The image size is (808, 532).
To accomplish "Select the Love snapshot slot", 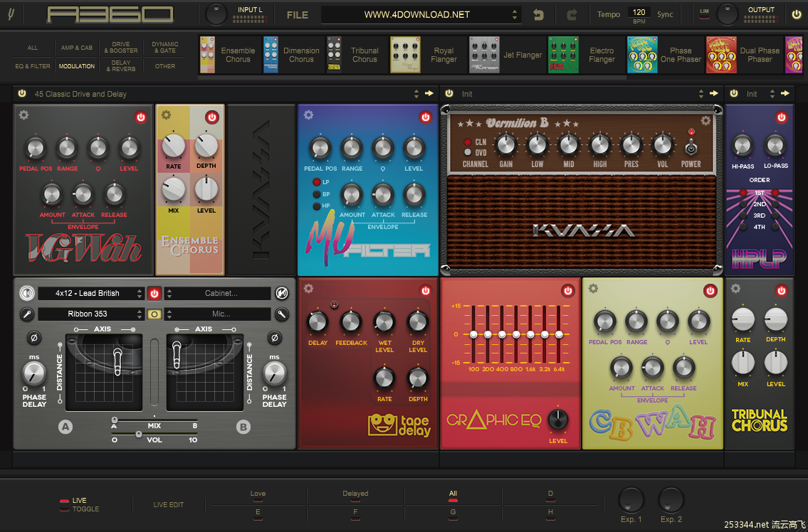I will (x=258, y=496).
